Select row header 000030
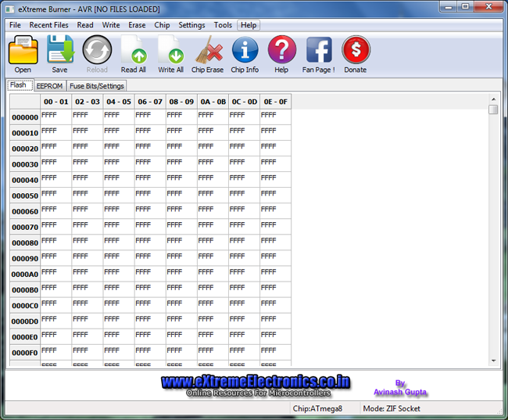 (x=25, y=164)
